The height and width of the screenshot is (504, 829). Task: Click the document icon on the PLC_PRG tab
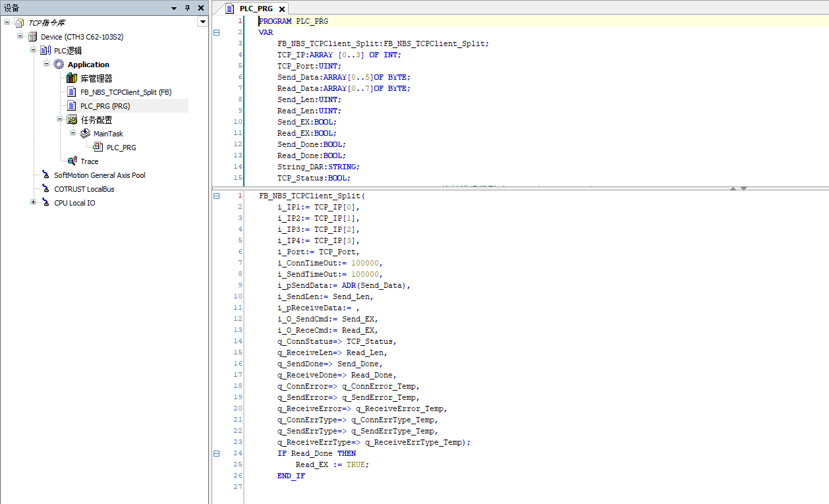click(x=230, y=9)
